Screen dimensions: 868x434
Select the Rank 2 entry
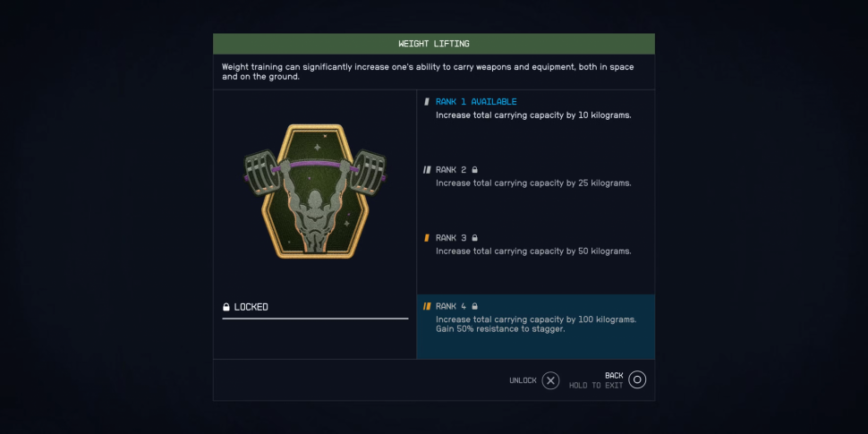click(x=535, y=192)
